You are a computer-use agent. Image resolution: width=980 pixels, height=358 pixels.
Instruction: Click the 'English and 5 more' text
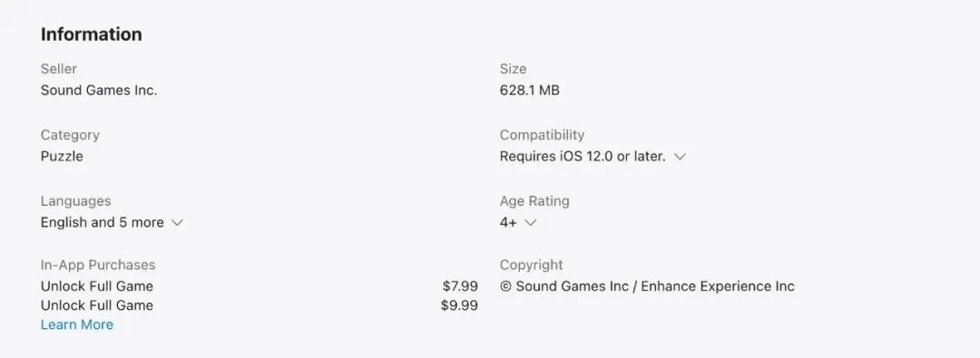(102, 222)
